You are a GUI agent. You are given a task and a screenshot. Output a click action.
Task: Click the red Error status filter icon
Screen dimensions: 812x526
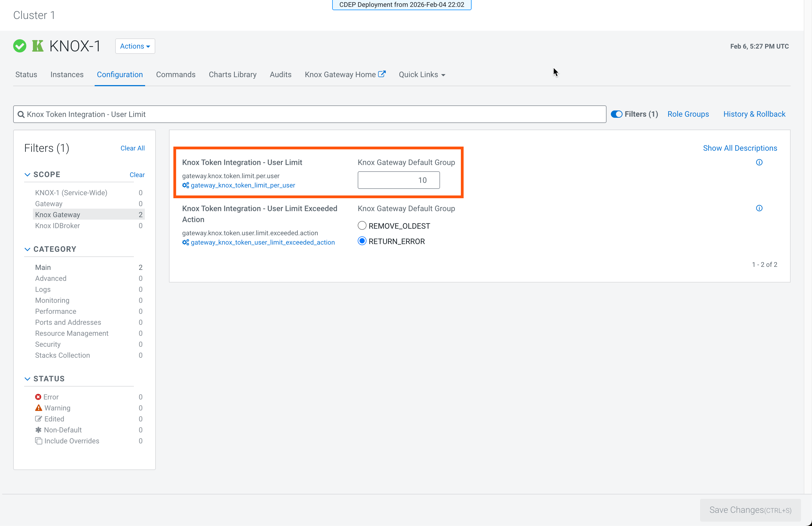[38, 397]
